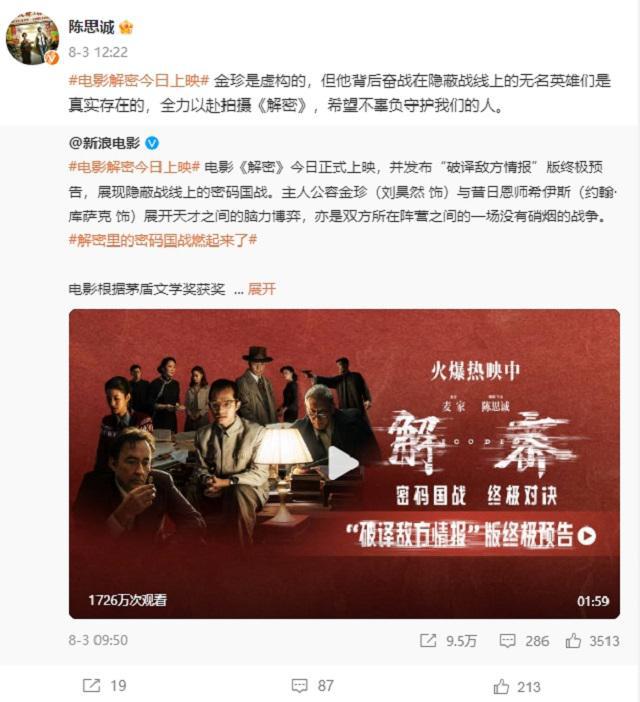Open the gold crown membership badge

(126, 28)
